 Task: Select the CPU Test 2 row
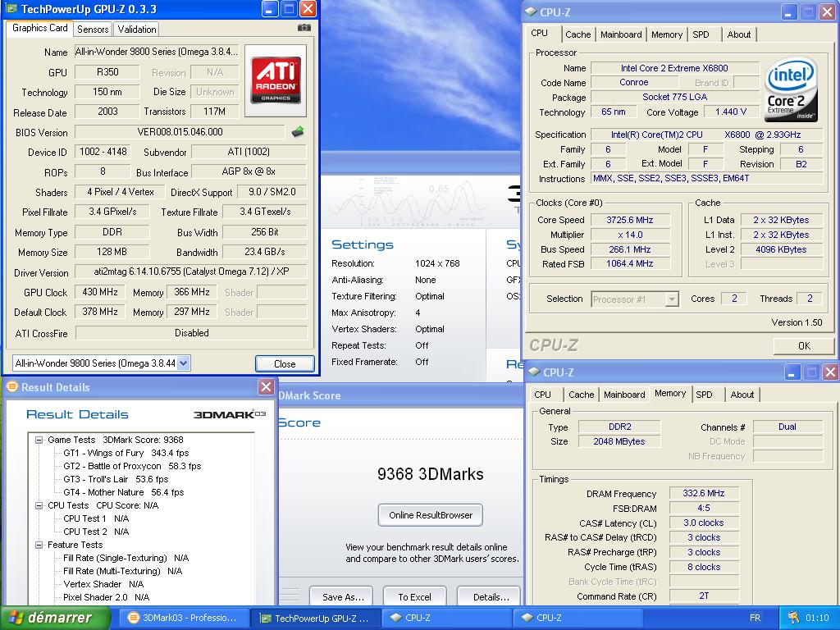pyautogui.click(x=96, y=532)
